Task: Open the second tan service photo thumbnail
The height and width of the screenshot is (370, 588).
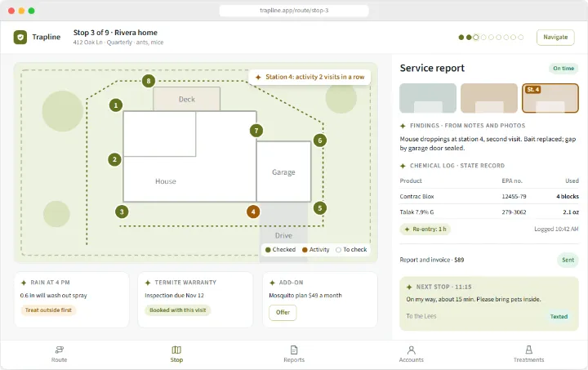Action: coord(489,98)
